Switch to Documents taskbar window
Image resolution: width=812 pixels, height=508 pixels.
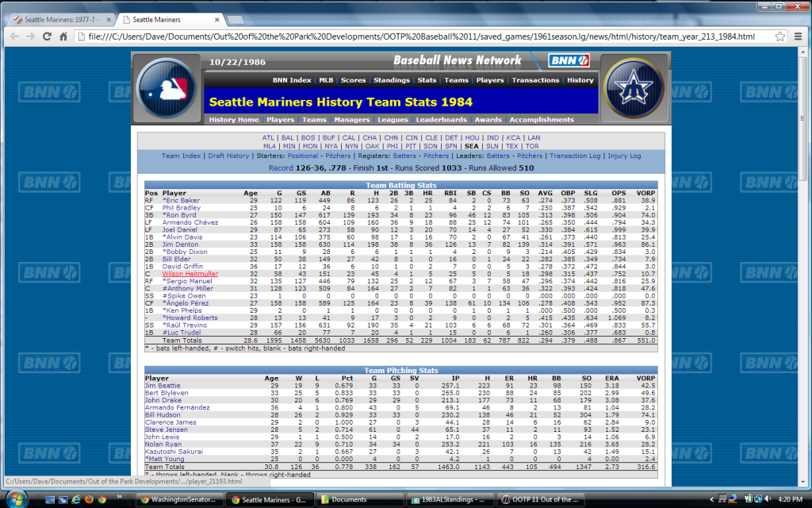point(361,500)
